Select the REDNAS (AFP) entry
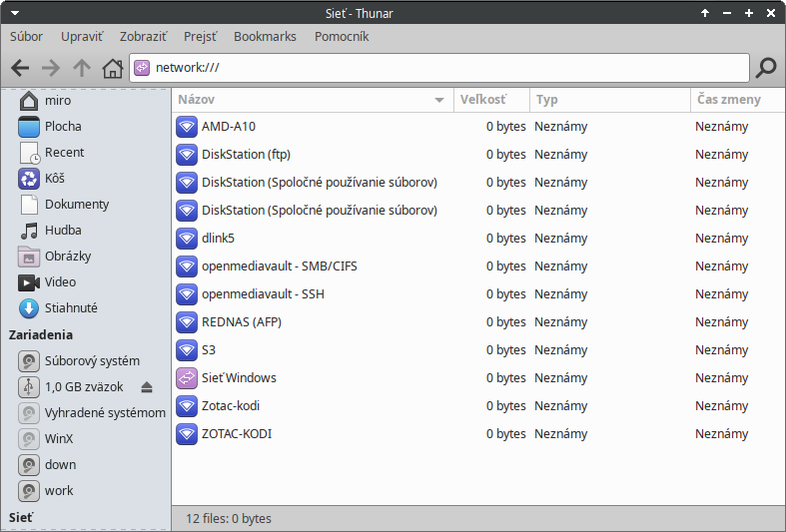 coord(241,322)
